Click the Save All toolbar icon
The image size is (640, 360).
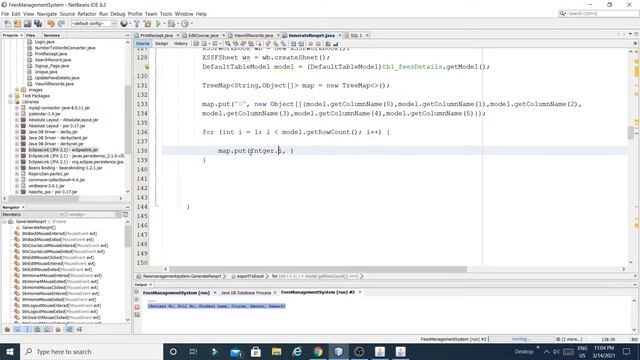point(38,24)
